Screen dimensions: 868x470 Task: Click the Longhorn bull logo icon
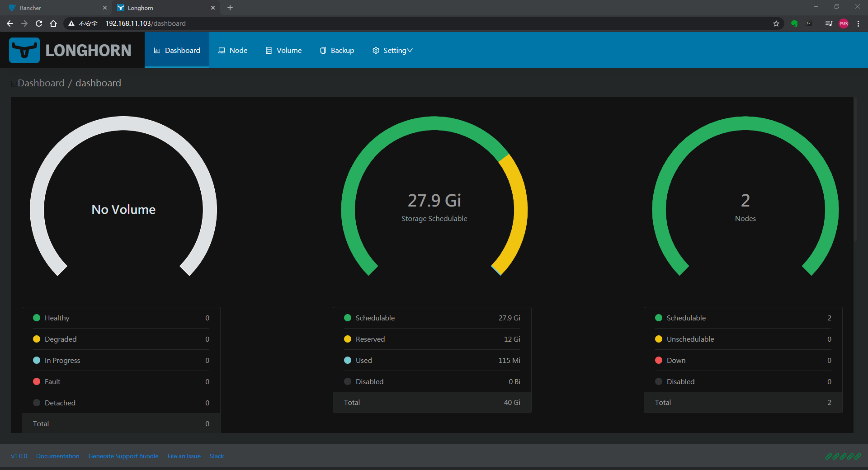[x=24, y=50]
